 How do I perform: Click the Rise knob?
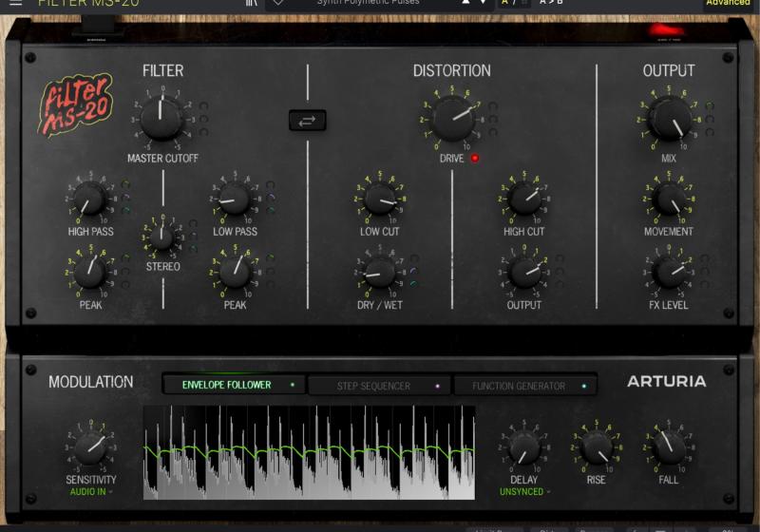click(597, 447)
